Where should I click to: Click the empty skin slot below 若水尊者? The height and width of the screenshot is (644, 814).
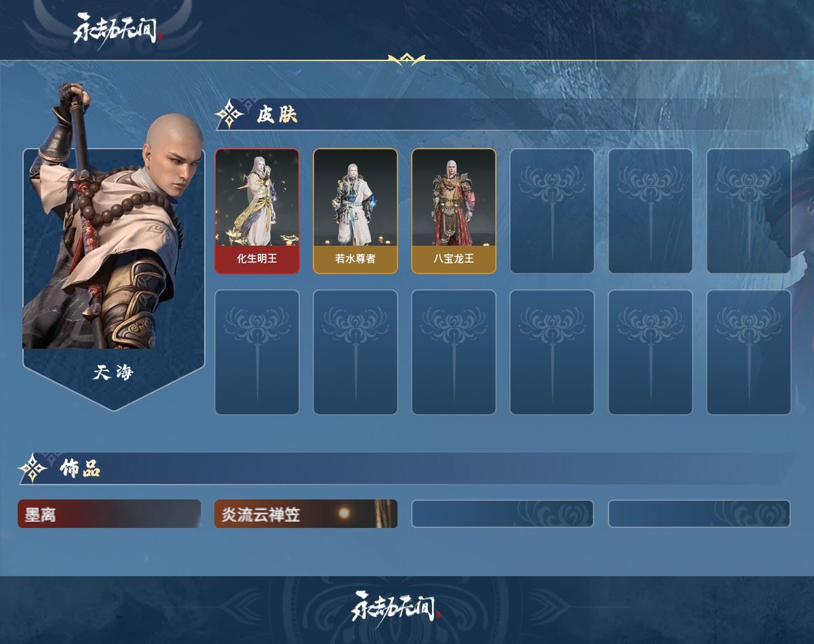pos(355,352)
